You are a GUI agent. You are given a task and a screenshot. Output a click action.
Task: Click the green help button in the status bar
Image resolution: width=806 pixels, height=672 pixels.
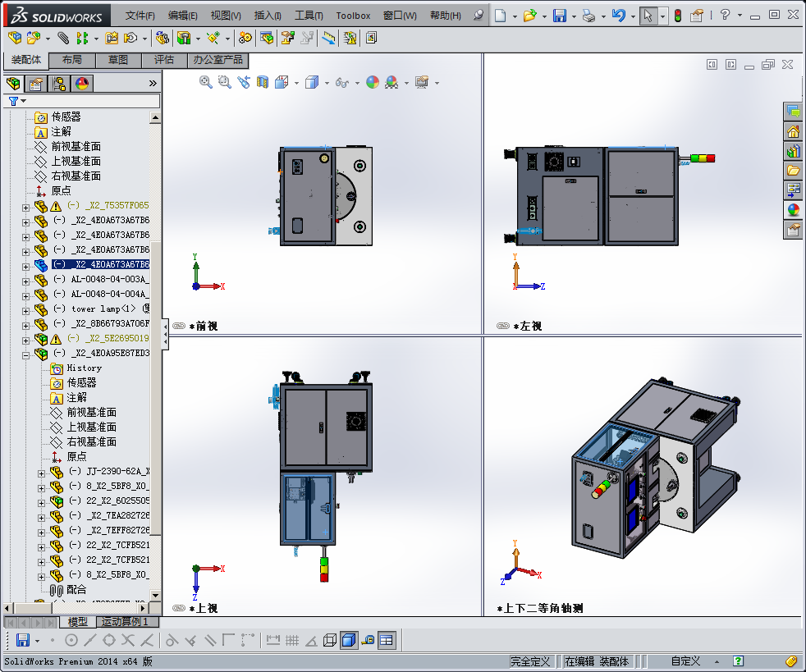click(x=738, y=661)
